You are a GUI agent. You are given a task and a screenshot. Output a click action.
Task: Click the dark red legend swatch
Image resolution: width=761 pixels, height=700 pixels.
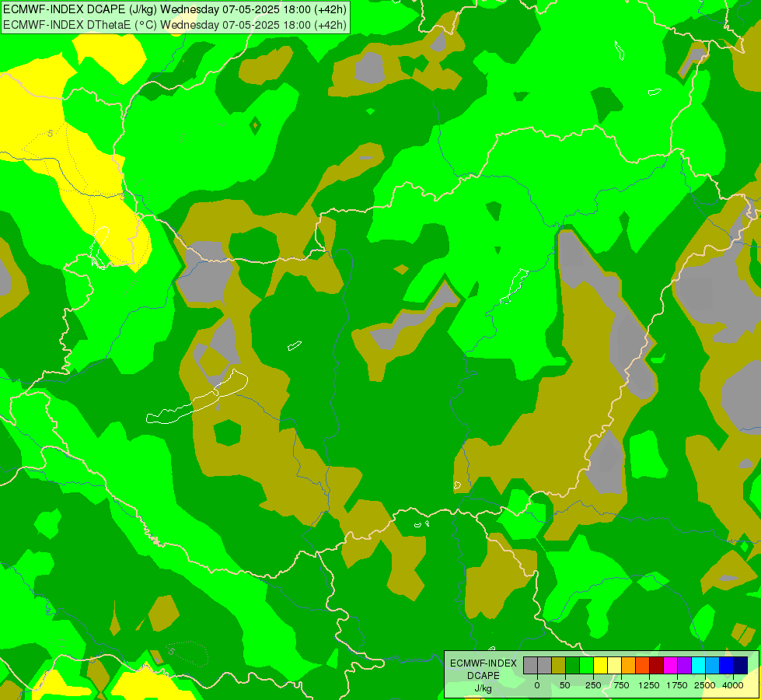tap(656, 665)
